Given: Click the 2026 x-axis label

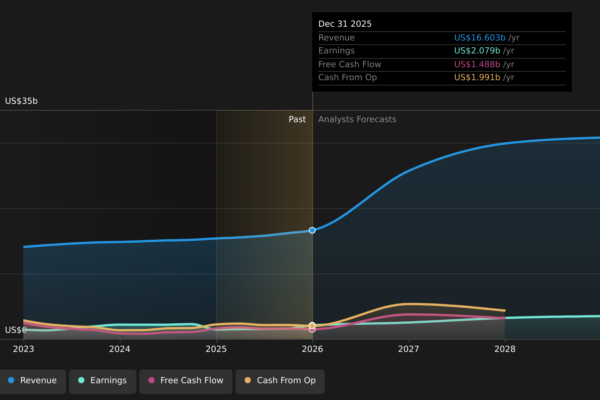Looking at the screenshot, I should [312, 349].
